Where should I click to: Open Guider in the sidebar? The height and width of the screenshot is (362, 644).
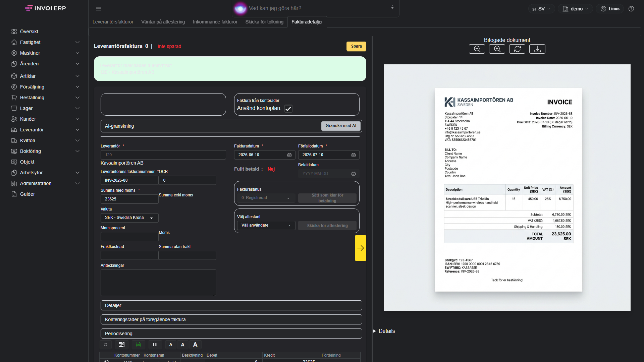(45, 194)
